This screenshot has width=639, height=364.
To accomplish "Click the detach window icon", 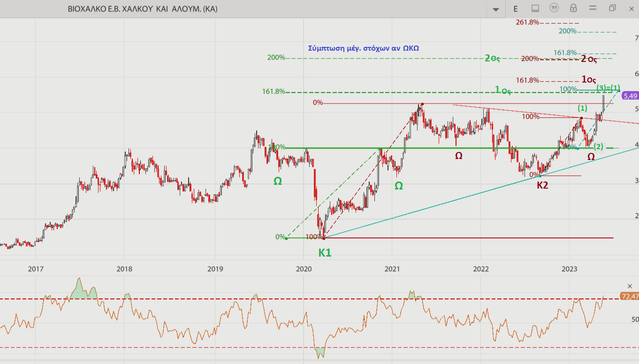I will [x=612, y=8].
